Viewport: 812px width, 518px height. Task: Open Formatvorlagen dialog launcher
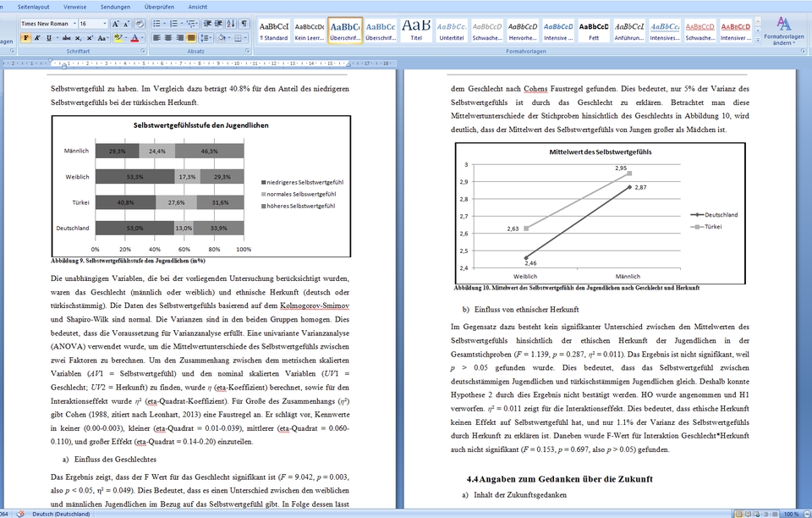coord(803,51)
